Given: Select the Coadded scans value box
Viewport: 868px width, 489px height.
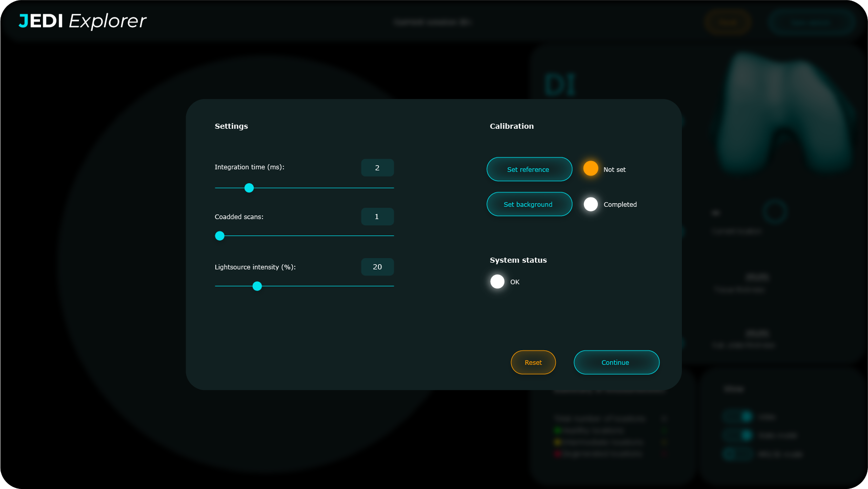Looking at the screenshot, I should [x=377, y=217].
